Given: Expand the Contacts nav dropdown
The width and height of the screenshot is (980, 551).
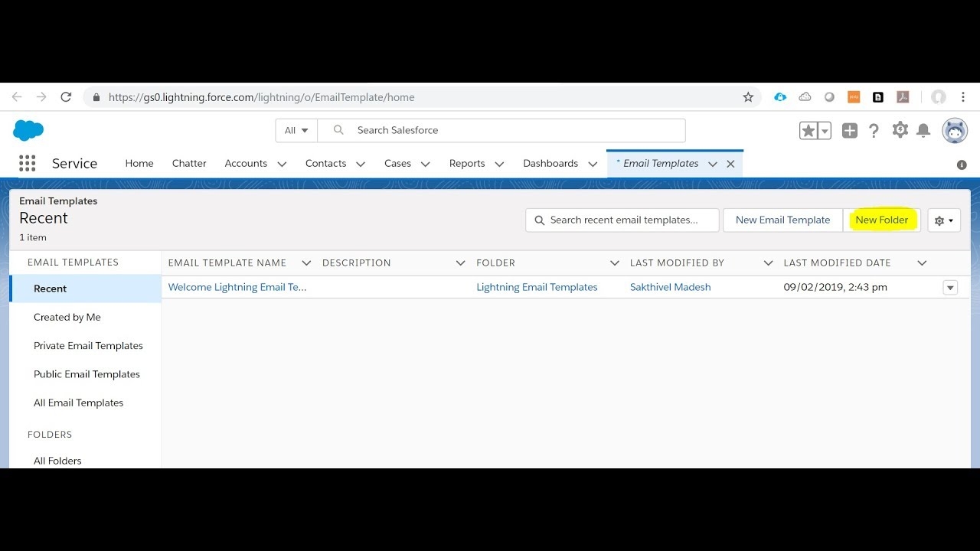Looking at the screenshot, I should pyautogui.click(x=361, y=164).
